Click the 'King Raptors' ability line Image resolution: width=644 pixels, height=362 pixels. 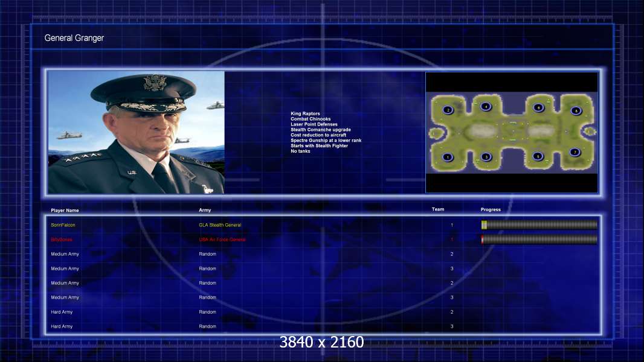(305, 113)
